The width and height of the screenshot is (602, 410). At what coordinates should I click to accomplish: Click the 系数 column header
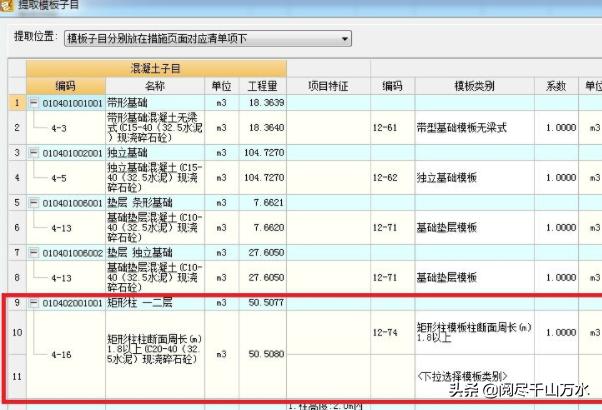pyautogui.click(x=556, y=86)
